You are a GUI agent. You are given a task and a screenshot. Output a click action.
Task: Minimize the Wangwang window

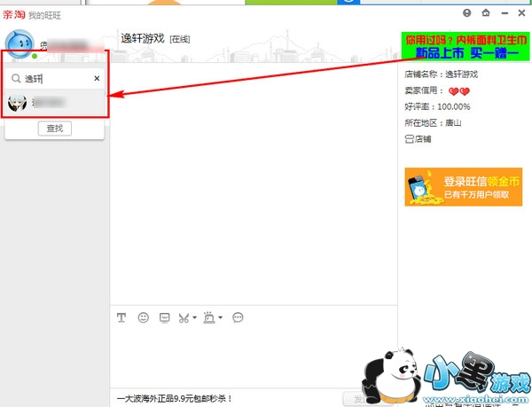coord(505,13)
